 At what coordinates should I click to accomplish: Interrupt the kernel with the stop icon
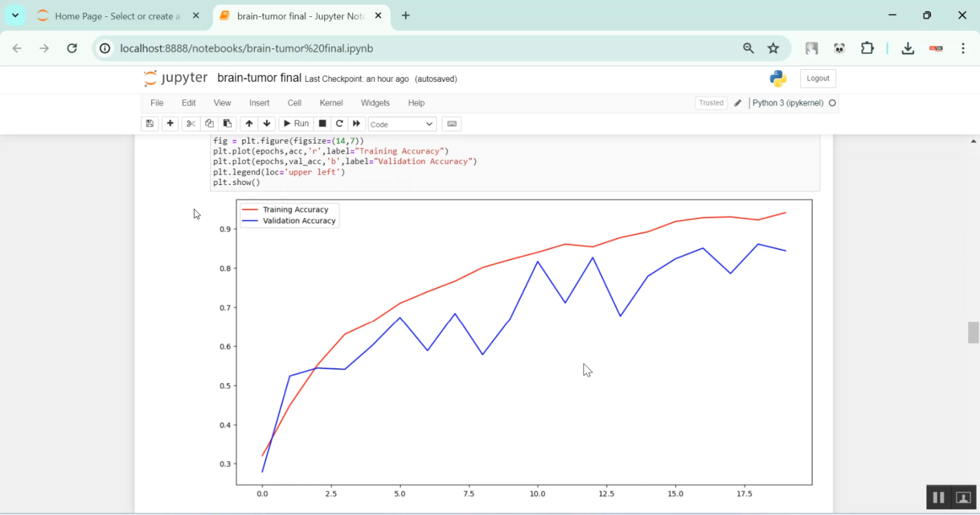click(x=322, y=124)
